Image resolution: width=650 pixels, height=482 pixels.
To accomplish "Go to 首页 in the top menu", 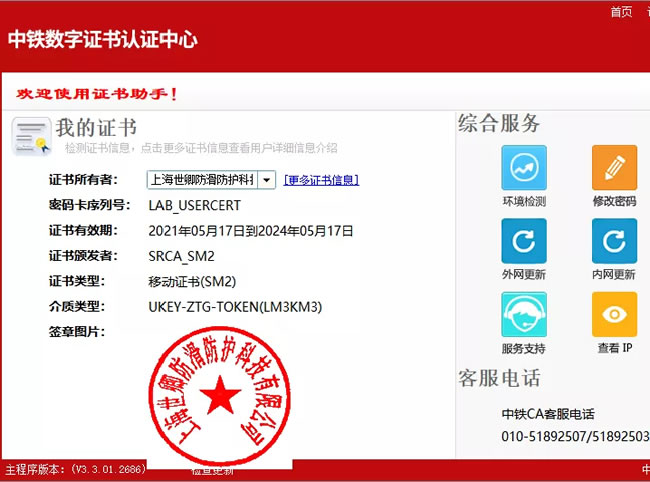I will pyautogui.click(x=621, y=12).
